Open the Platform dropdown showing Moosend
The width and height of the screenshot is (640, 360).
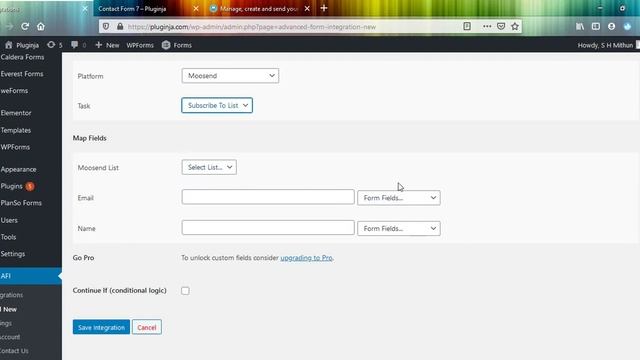point(230,76)
